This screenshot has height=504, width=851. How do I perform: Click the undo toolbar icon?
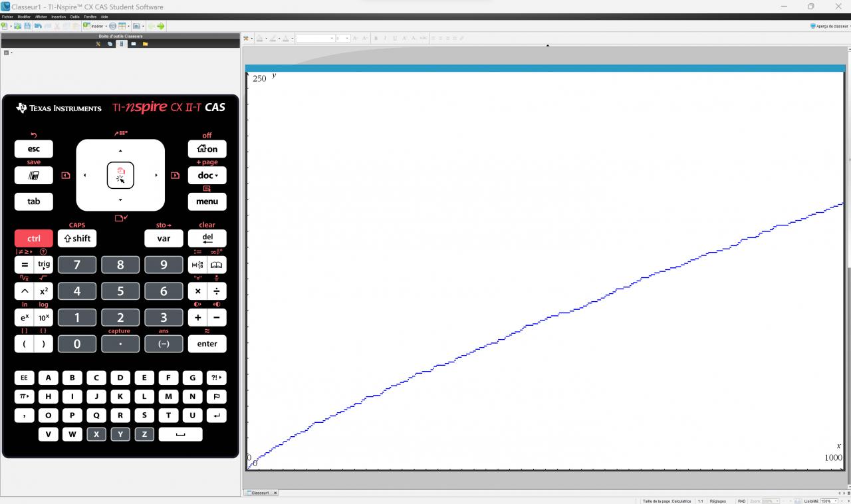tap(38, 26)
